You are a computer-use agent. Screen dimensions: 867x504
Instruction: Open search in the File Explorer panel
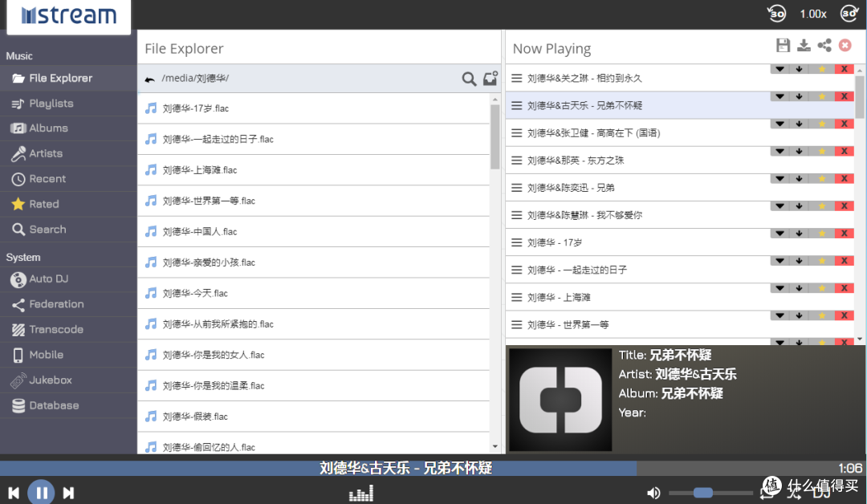tap(470, 79)
